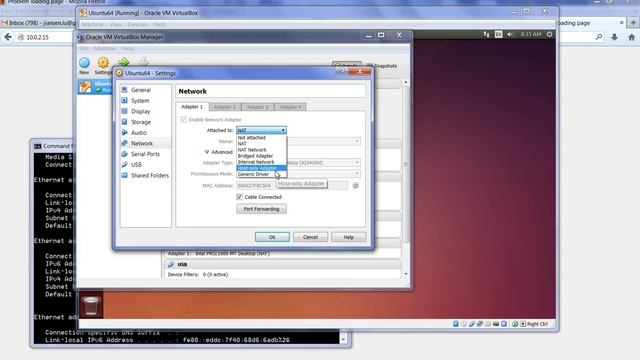This screenshot has height=360, width=640.
Task: Click Firefox search magnifier icon
Action: click(599, 37)
